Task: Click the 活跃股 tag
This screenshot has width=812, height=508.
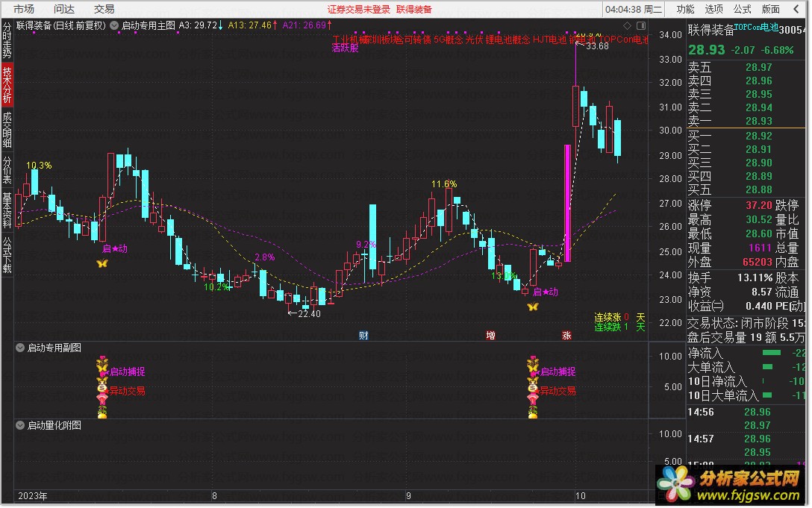Action: pyautogui.click(x=345, y=48)
